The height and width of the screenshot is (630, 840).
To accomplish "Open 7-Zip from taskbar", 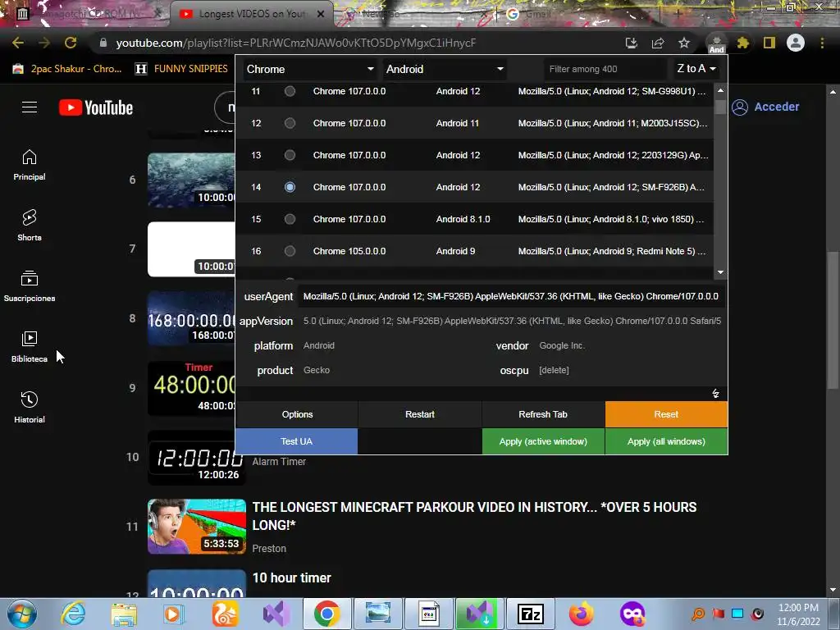I will (x=531, y=614).
